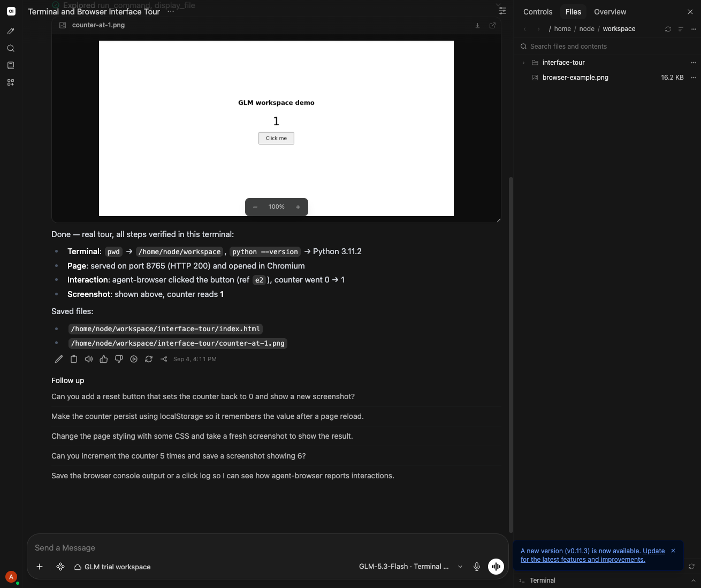
Task: Give the response a thumbs down
Action: pyautogui.click(x=119, y=359)
